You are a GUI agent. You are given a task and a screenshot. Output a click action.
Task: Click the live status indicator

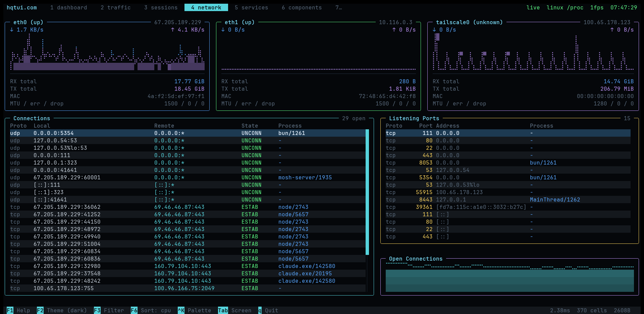click(533, 7)
